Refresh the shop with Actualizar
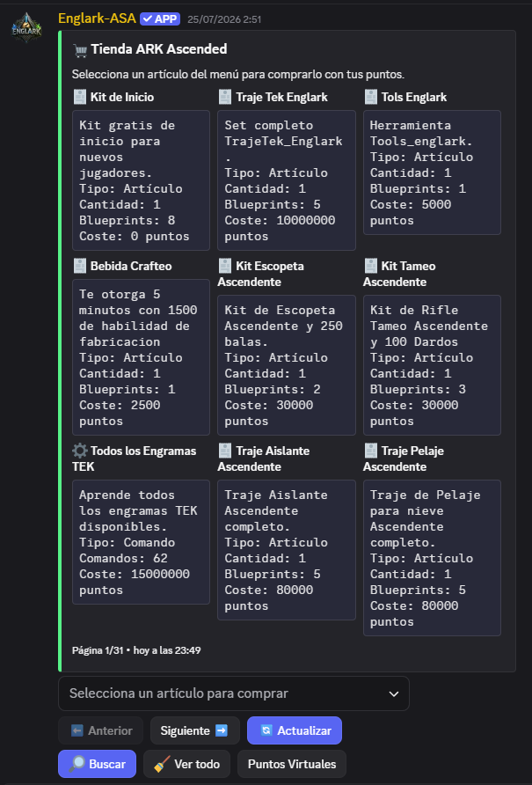Viewport: 532px width, 785px height. pos(295,730)
